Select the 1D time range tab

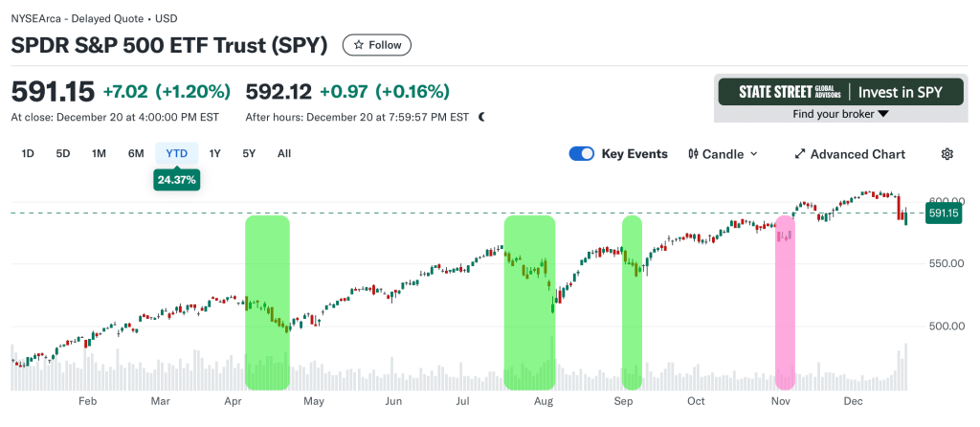tap(28, 153)
